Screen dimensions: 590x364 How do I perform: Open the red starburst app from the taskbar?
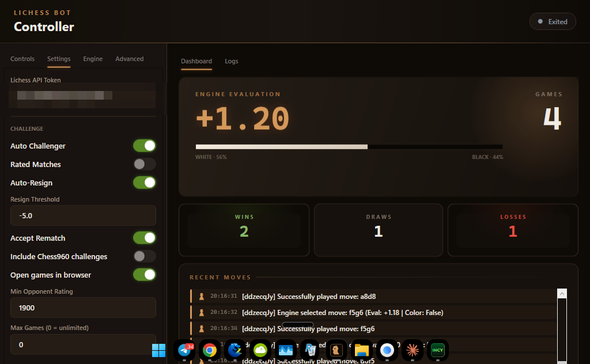tap(412, 350)
